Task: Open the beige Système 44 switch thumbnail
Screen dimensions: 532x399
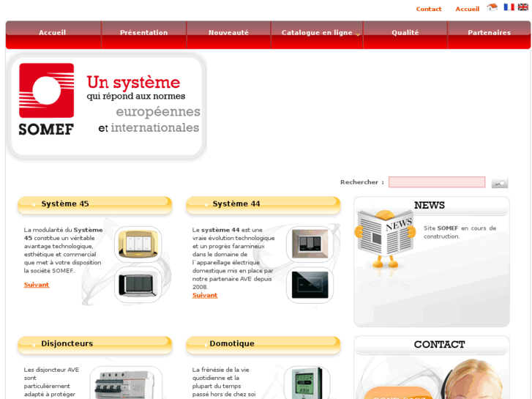Action: (310, 244)
